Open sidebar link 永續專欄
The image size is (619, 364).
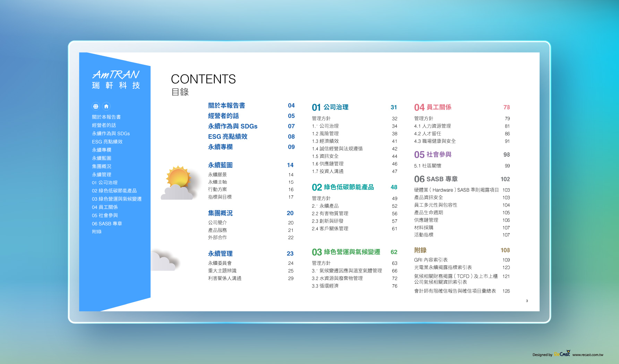click(x=102, y=150)
